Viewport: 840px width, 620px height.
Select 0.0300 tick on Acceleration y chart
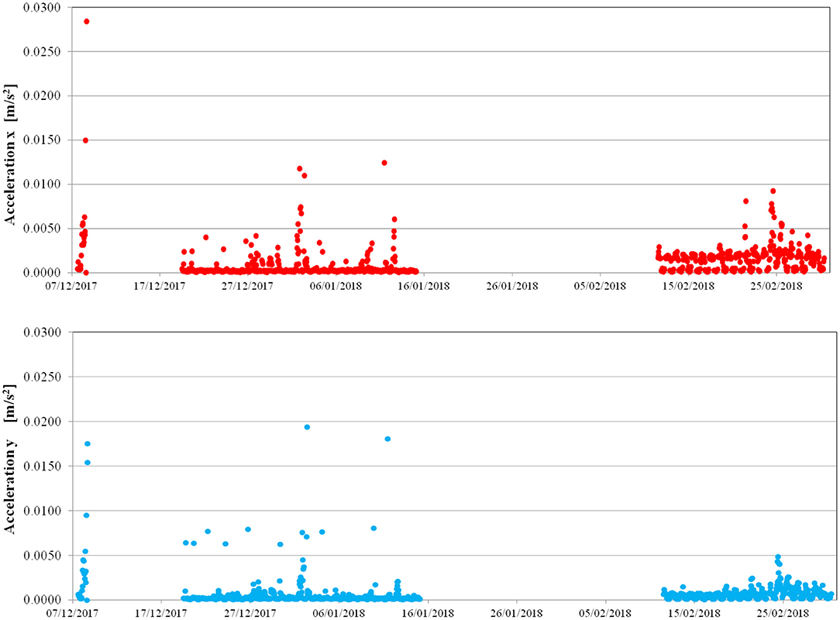click(x=42, y=332)
